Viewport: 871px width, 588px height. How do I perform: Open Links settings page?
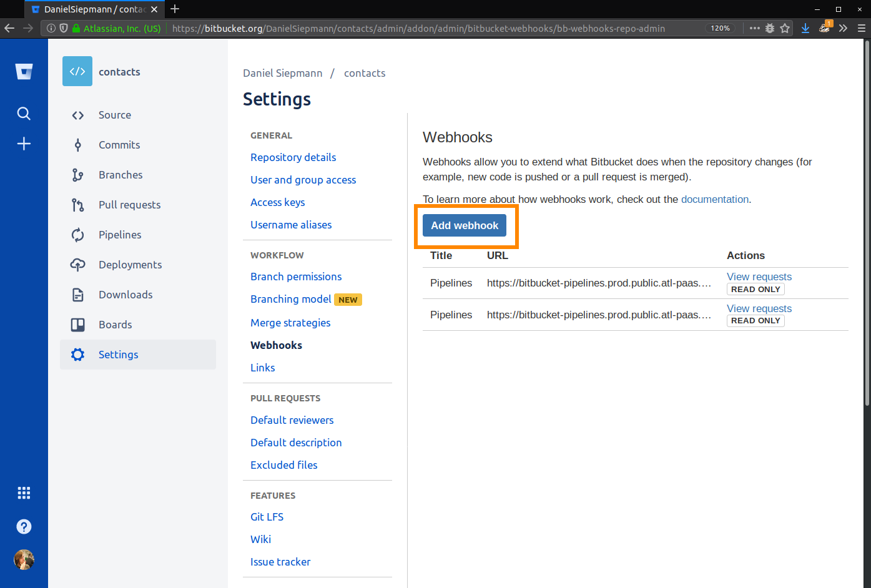point(263,368)
